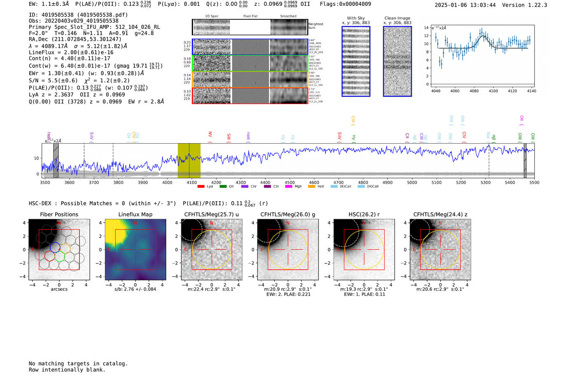Click the 2D Spec column header

[x=212, y=16]
